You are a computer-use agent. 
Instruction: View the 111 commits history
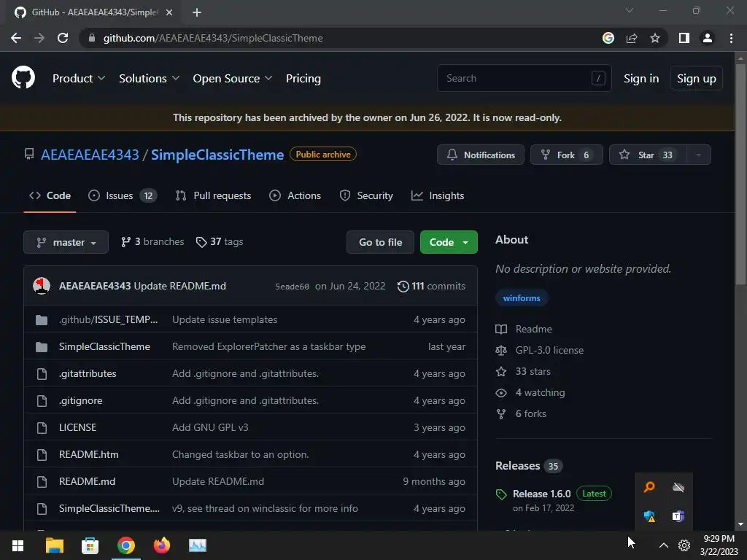[431, 286]
